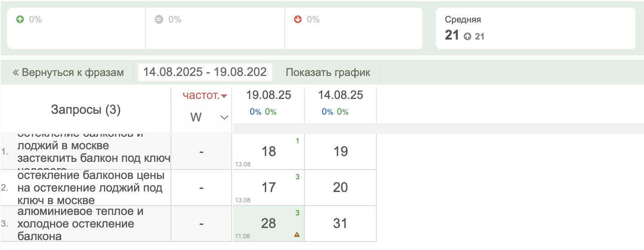This screenshot has width=644, height=250.
Task: Click Вернуться к фразам link
Action: click(68, 72)
